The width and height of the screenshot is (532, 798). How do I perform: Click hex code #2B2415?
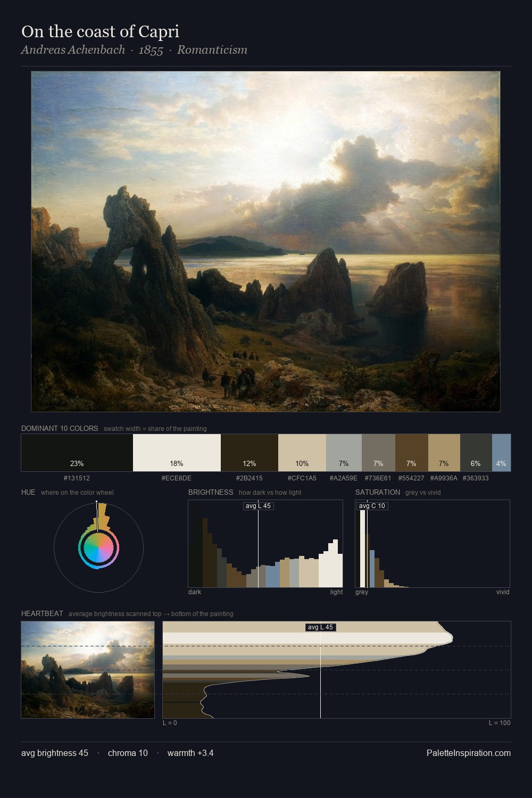[250, 478]
